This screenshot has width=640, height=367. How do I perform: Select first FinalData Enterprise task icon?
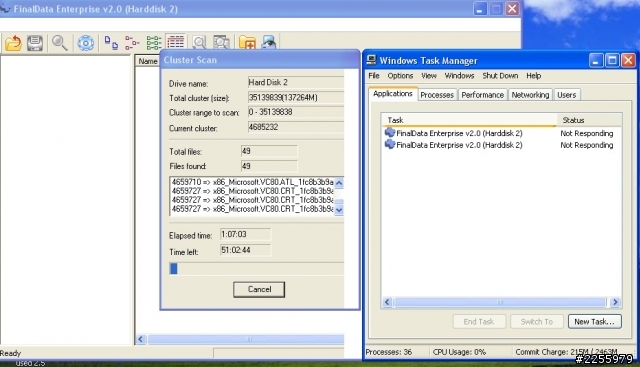390,133
